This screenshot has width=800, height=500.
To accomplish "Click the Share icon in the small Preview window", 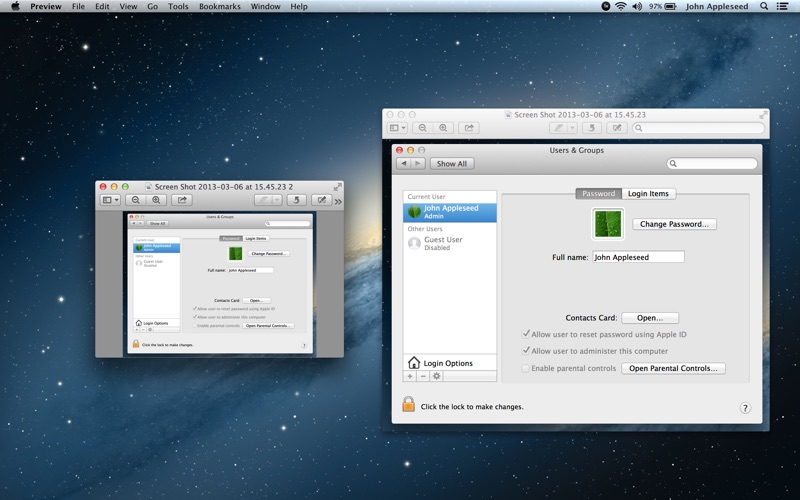I will (182, 200).
